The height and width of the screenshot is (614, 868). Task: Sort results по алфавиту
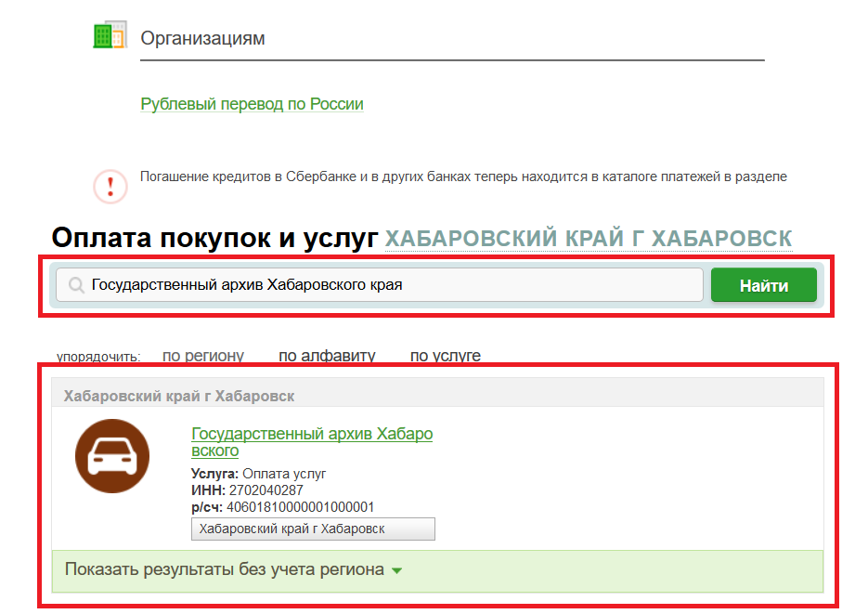pyautogui.click(x=327, y=356)
